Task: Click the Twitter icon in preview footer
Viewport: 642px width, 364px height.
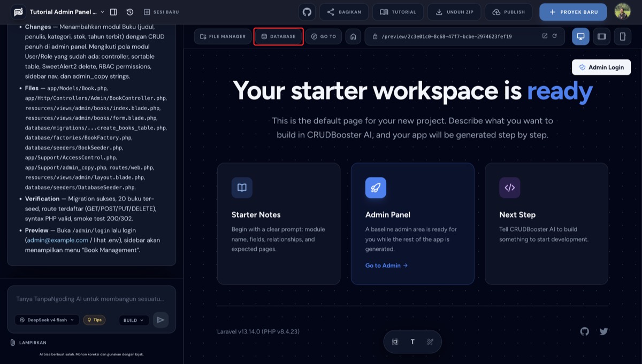Action: 604,331
